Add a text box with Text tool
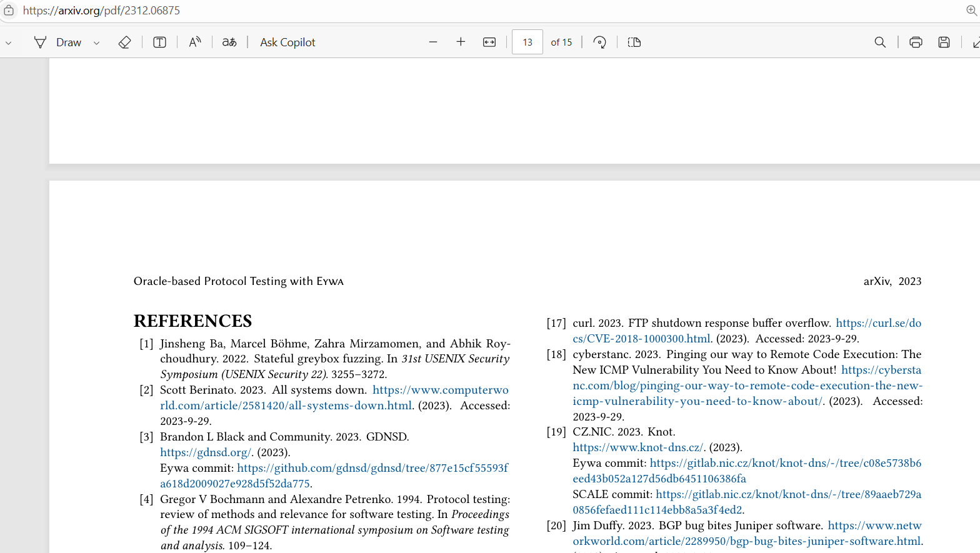Image resolution: width=980 pixels, height=553 pixels. 159,42
